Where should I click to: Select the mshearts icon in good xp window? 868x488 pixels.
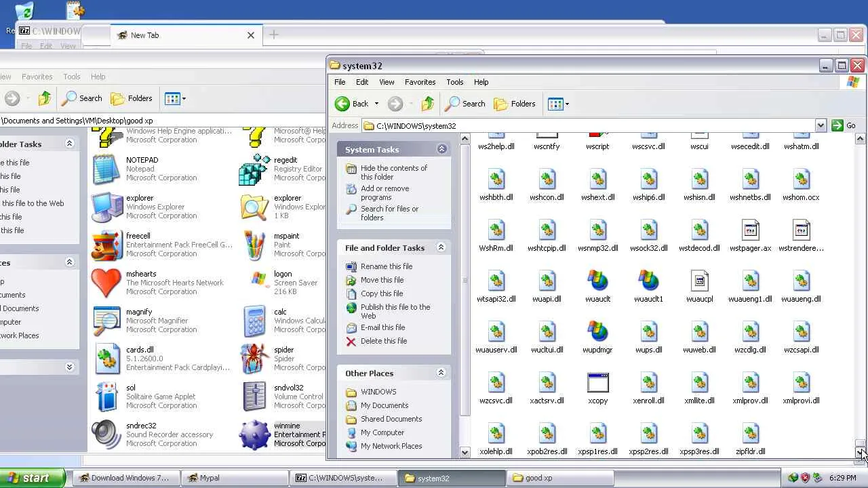click(106, 283)
